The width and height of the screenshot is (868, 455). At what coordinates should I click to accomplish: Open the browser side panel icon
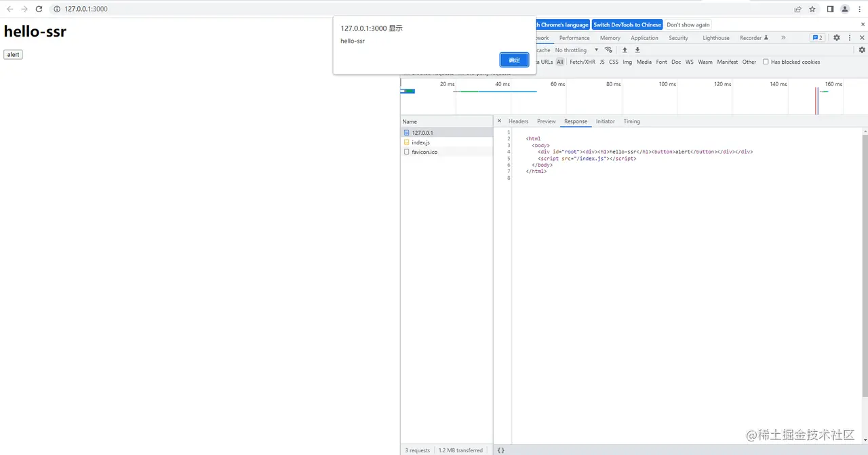click(830, 9)
